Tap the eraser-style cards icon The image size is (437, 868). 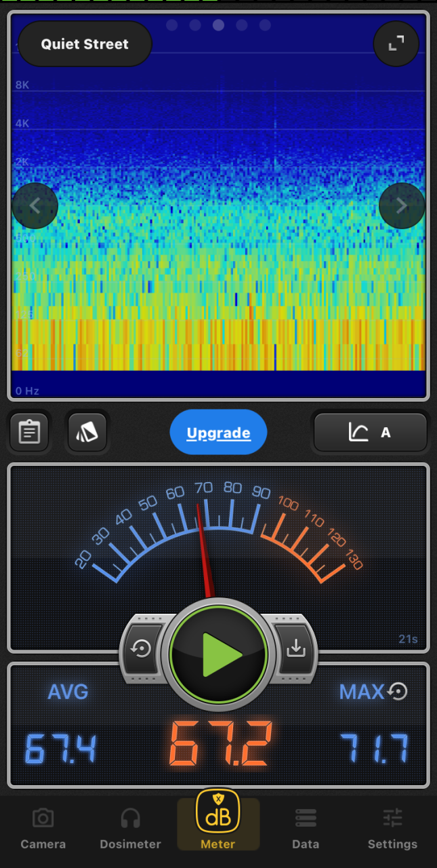pyautogui.click(x=87, y=432)
